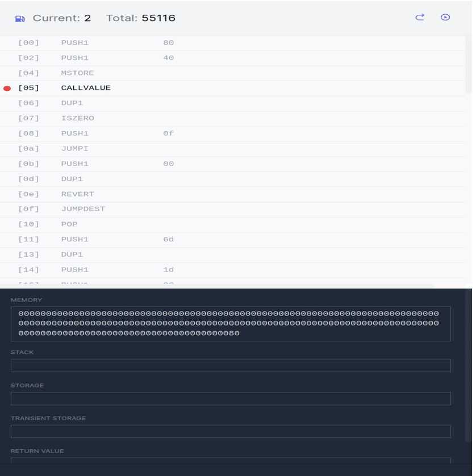Click the continue execution play icon
Screen dimensions: 476x476
445,17
